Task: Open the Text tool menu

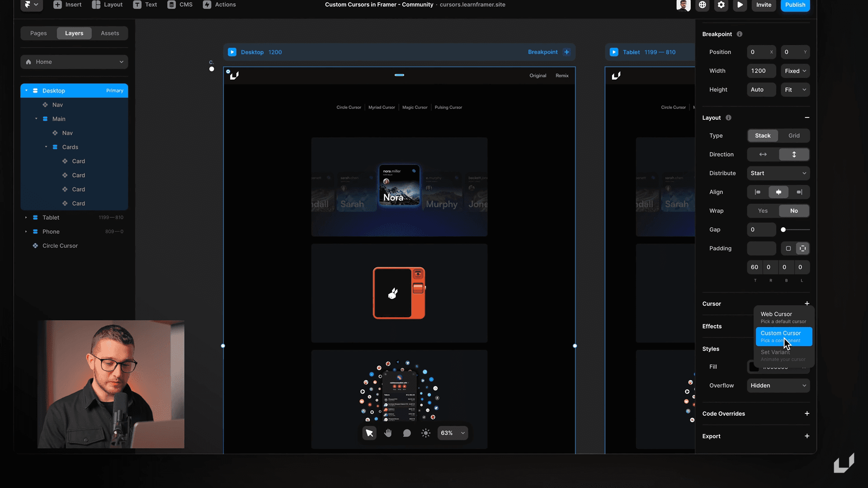Action: 145,5
